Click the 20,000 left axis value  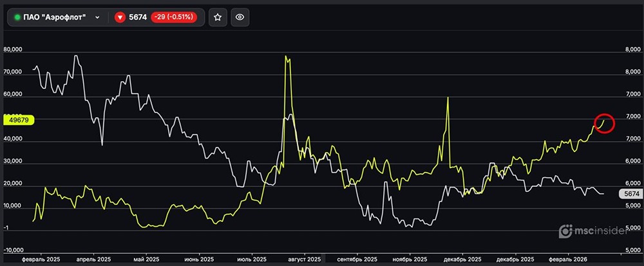[x=13, y=184]
